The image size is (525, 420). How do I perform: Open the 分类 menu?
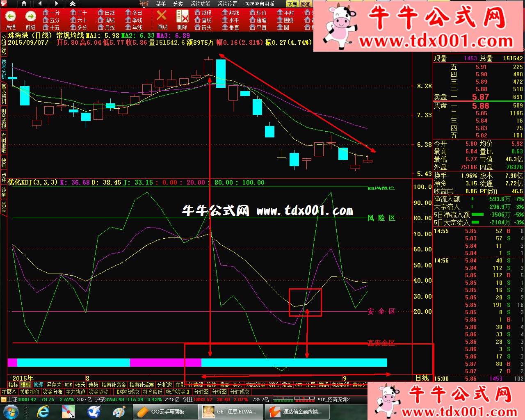pos(178,4)
